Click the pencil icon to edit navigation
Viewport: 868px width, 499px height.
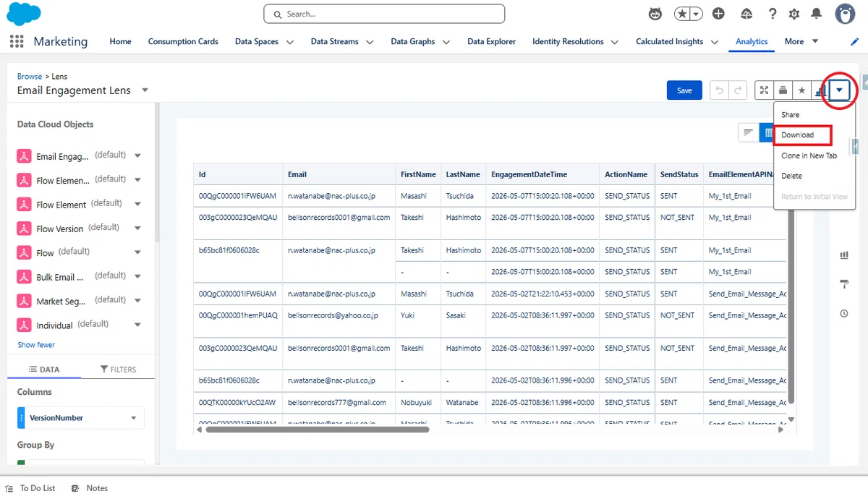coord(855,41)
